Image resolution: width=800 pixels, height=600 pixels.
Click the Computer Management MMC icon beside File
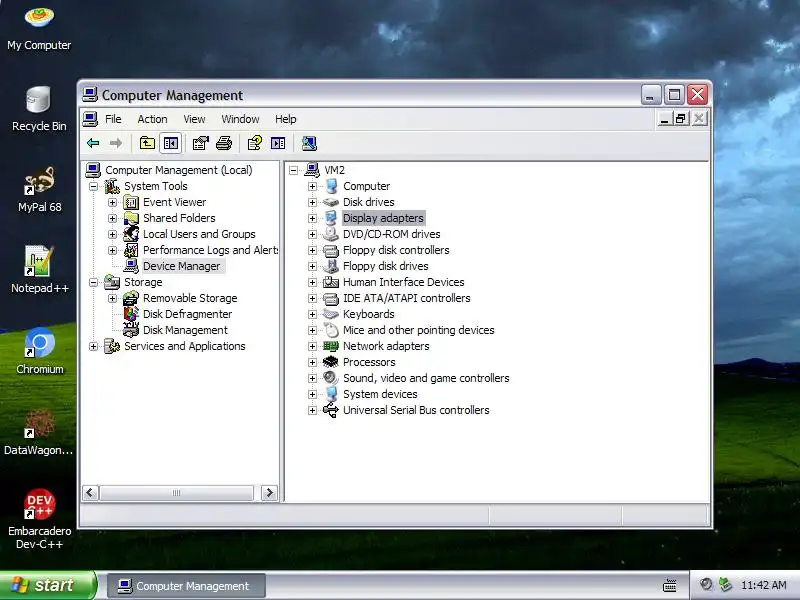90,119
